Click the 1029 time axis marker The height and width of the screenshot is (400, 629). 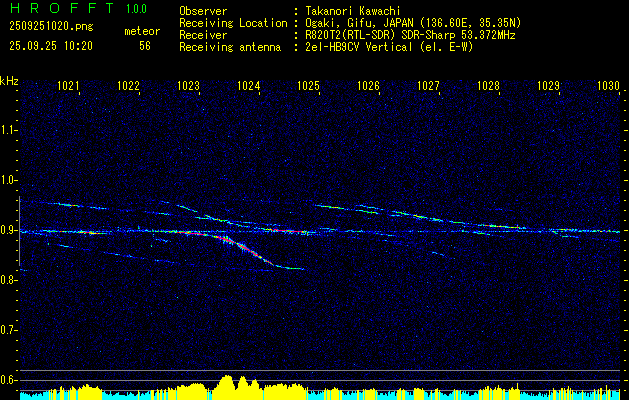click(548, 85)
